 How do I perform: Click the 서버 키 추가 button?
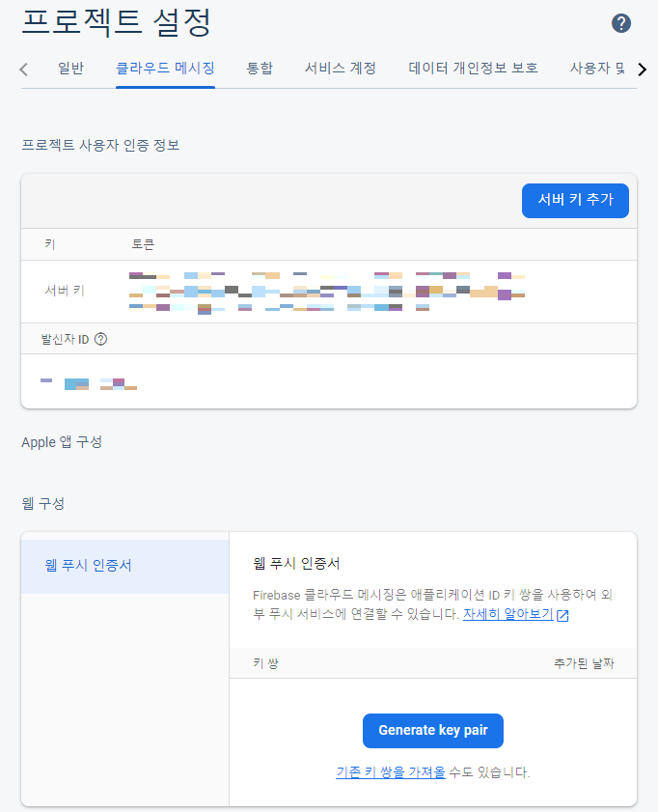[575, 201]
